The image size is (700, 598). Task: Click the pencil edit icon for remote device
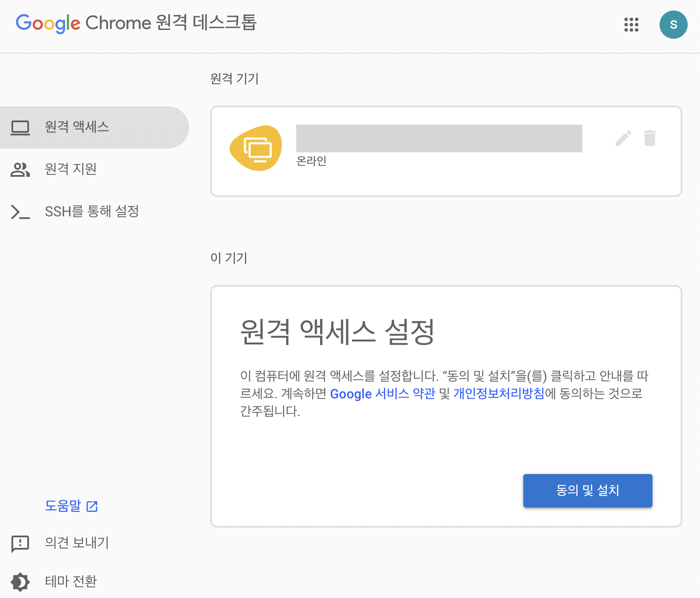623,138
